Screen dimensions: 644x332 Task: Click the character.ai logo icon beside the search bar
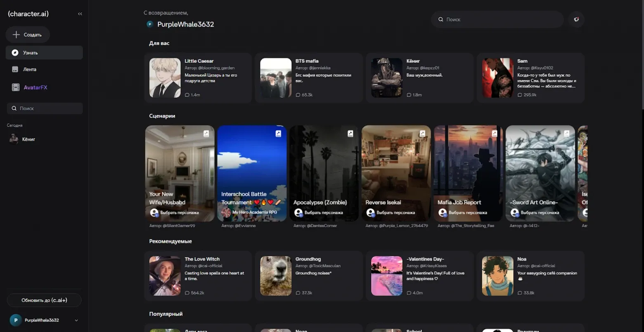576,19
